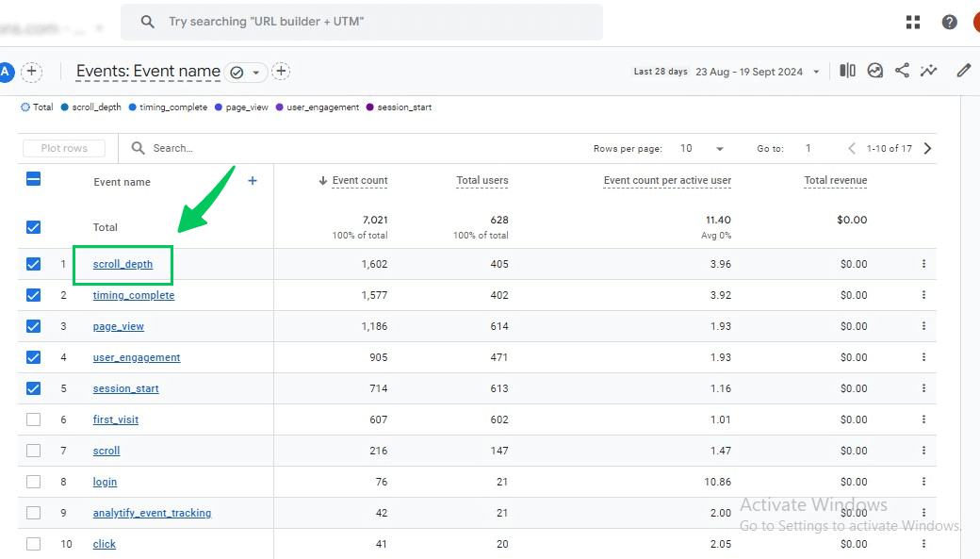Open more options for click row

(923, 544)
